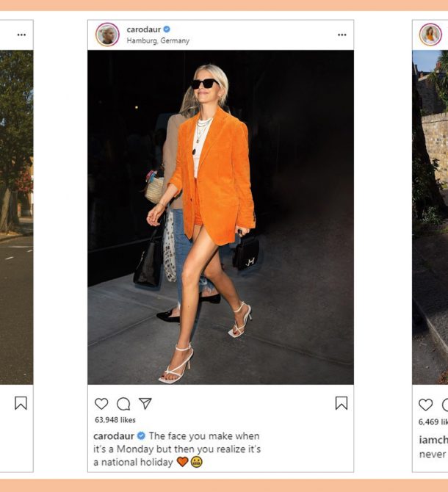This screenshot has width=448, height=492.
Task: Bookmark the carodaur post
Action: coord(342,403)
